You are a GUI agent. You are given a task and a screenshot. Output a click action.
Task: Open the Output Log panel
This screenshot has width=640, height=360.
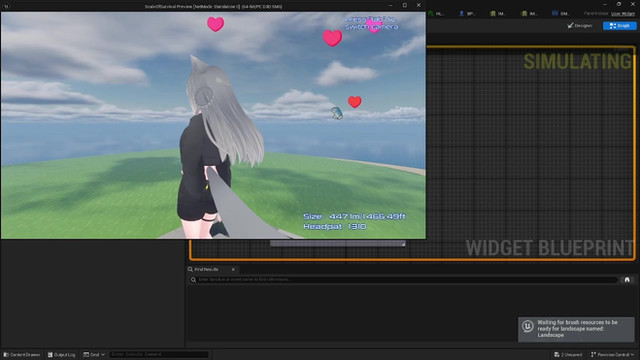point(62,355)
